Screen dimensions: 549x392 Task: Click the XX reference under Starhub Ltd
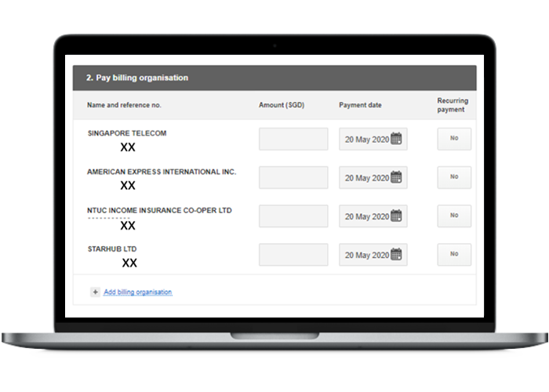click(x=129, y=263)
